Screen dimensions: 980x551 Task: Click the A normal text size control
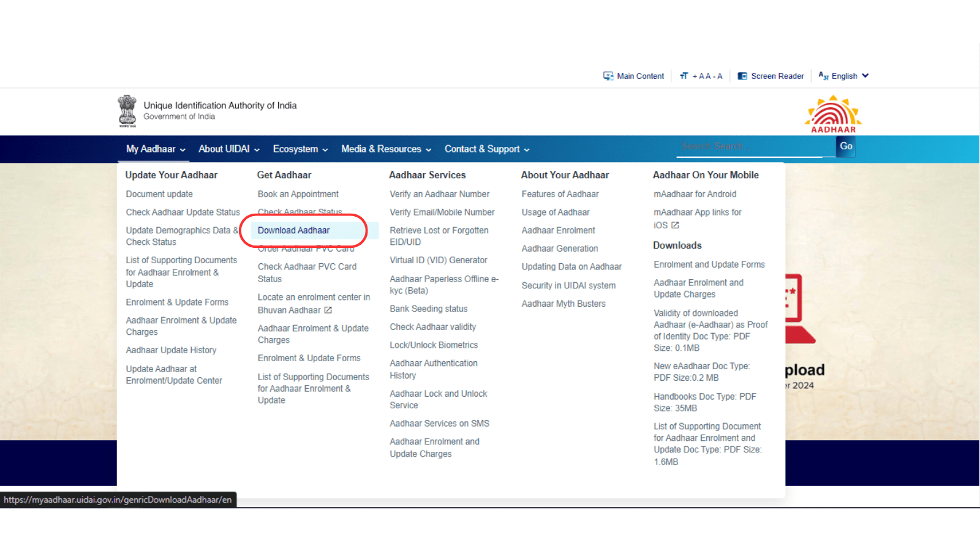(x=707, y=76)
